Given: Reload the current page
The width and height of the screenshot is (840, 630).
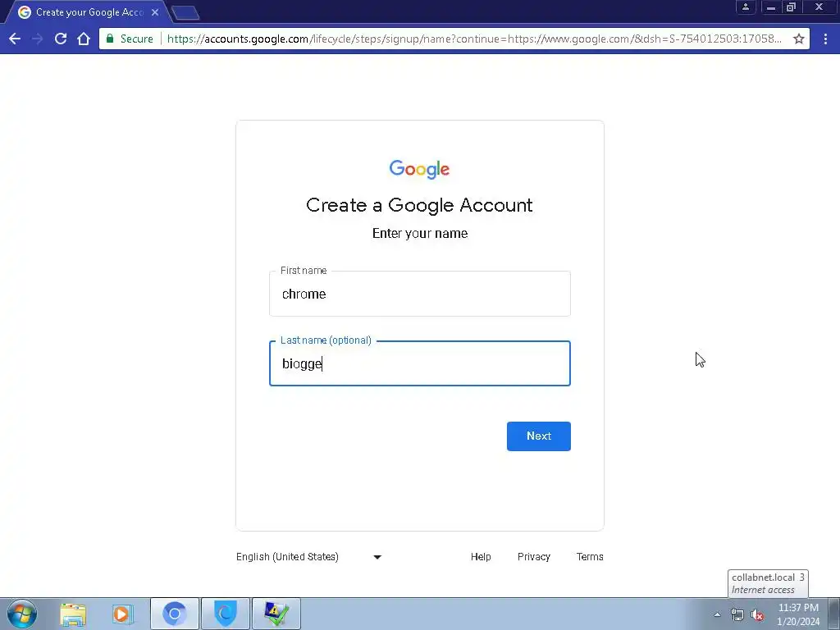Looking at the screenshot, I should [61, 39].
